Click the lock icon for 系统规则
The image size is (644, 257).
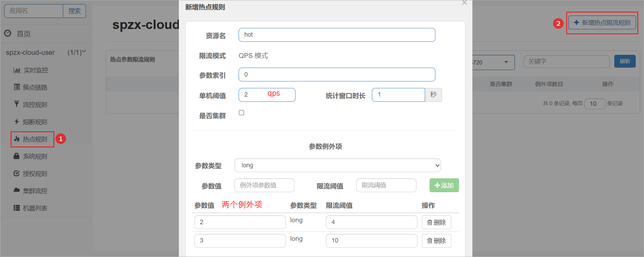pyautogui.click(x=17, y=156)
